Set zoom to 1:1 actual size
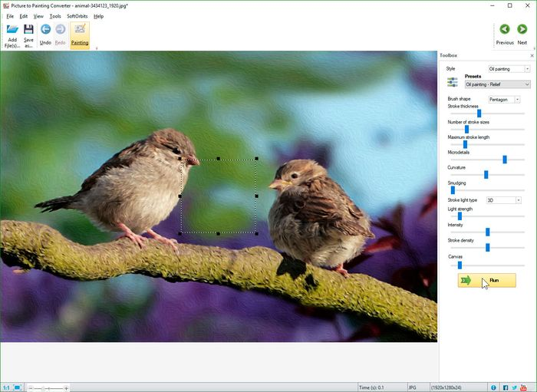537x392 pixels. 6,387
